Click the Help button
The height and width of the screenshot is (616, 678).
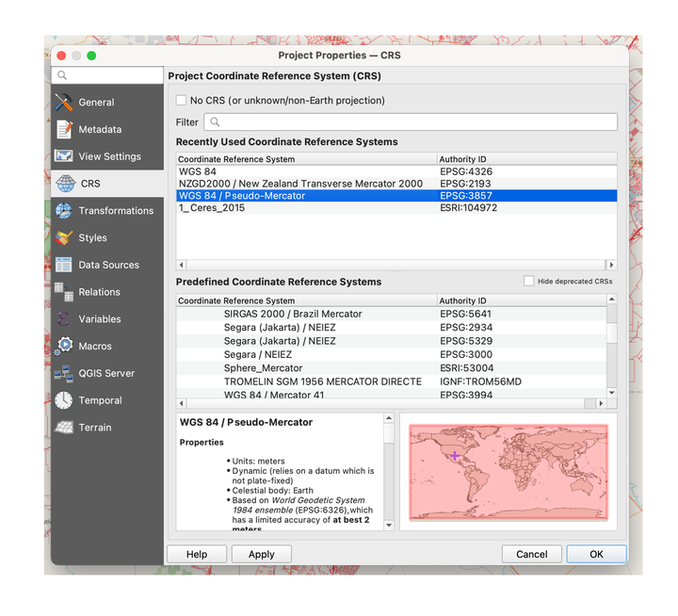point(197,554)
